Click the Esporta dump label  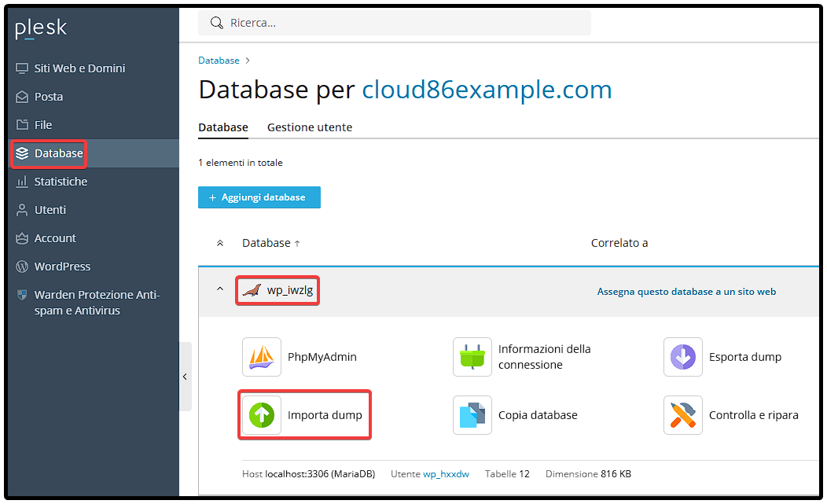pyautogui.click(x=745, y=357)
